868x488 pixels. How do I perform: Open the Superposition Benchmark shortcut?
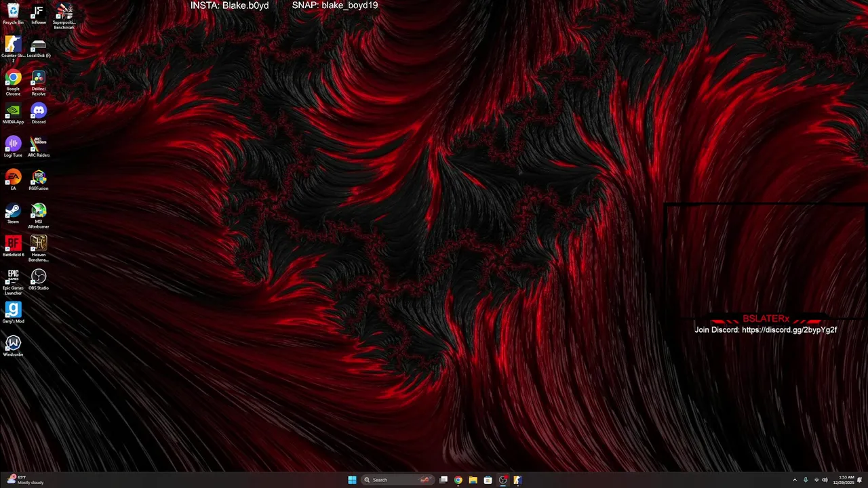point(64,16)
